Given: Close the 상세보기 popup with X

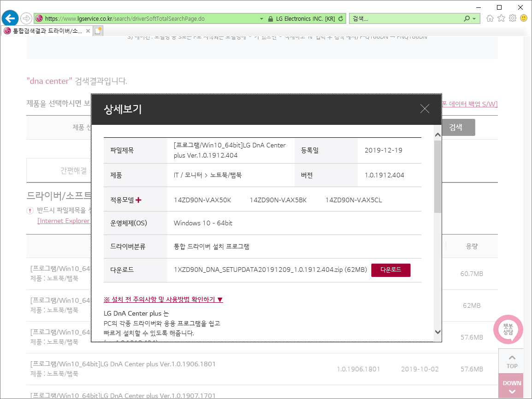Looking at the screenshot, I should point(425,109).
